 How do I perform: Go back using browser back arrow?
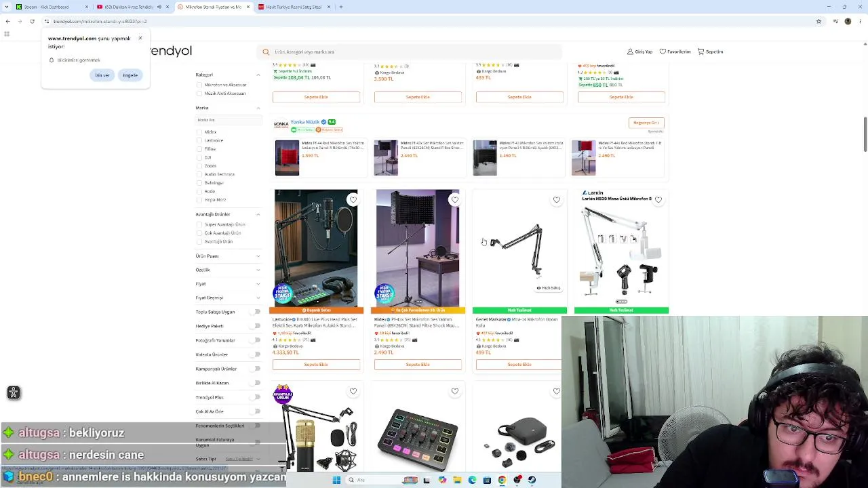pos(7,21)
